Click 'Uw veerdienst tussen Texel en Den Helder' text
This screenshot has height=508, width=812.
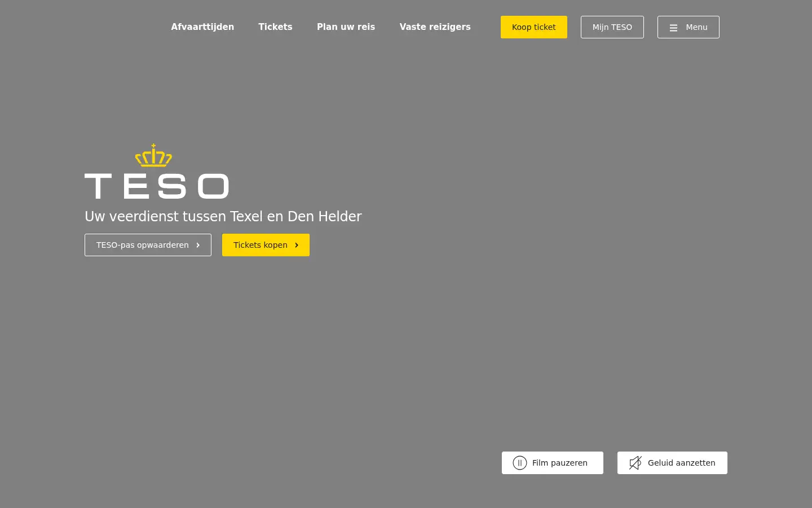[x=223, y=217]
